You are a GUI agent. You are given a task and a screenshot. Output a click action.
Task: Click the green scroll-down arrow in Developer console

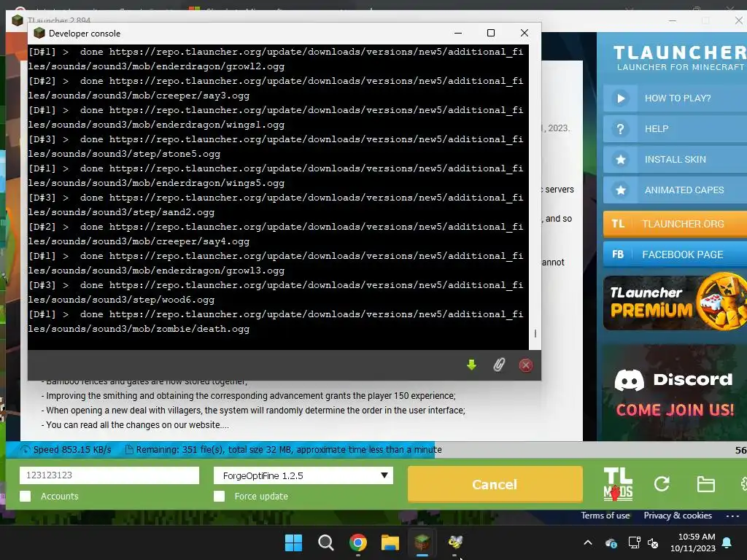(x=471, y=365)
